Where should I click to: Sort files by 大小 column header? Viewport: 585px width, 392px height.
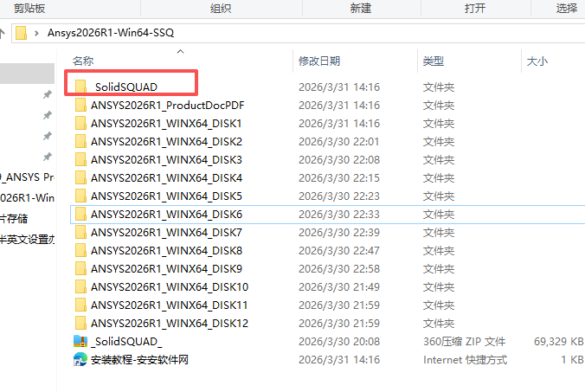537,61
